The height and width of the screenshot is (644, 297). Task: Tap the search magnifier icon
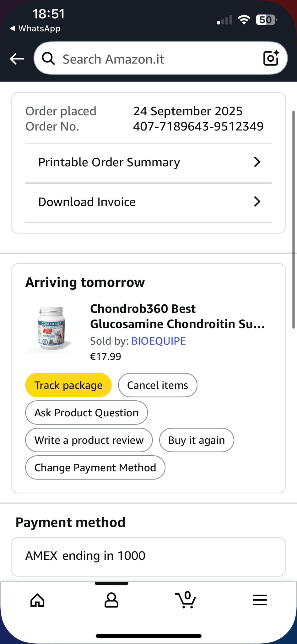coord(48,58)
